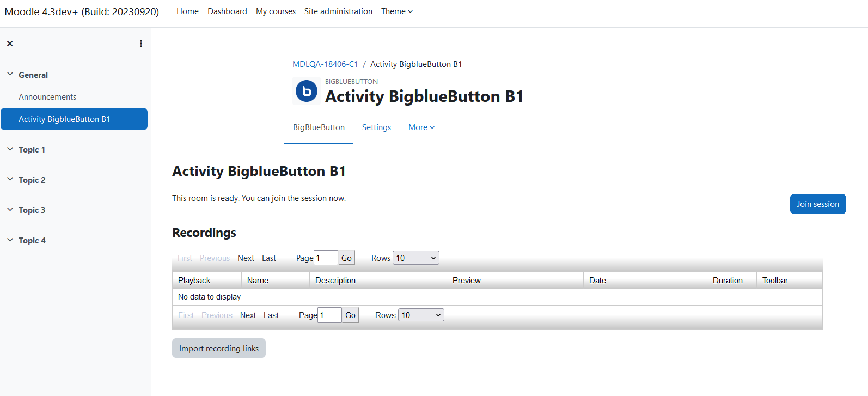Collapse the Topic 3 section chevron
Viewport: 868px width, 396px height.
tap(10, 209)
